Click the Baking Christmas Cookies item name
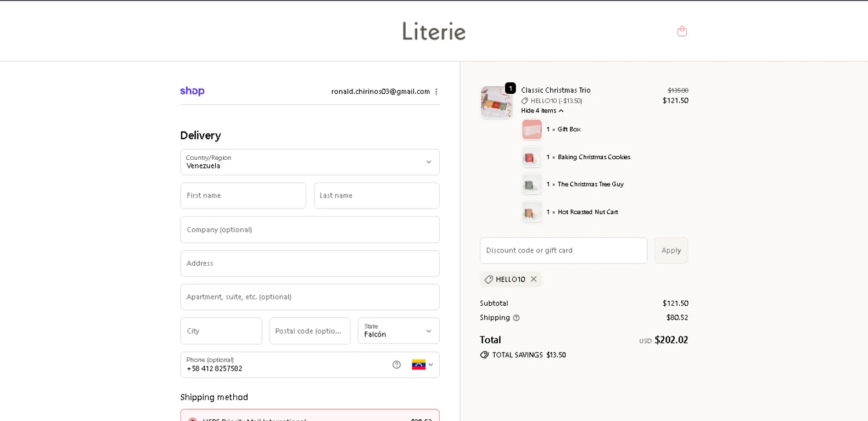The height and width of the screenshot is (421, 868). pos(594,157)
